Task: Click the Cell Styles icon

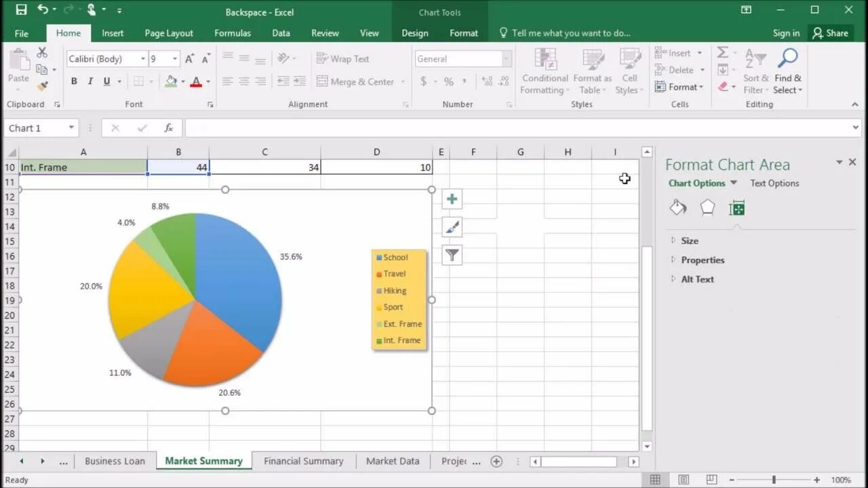Action: pos(630,58)
